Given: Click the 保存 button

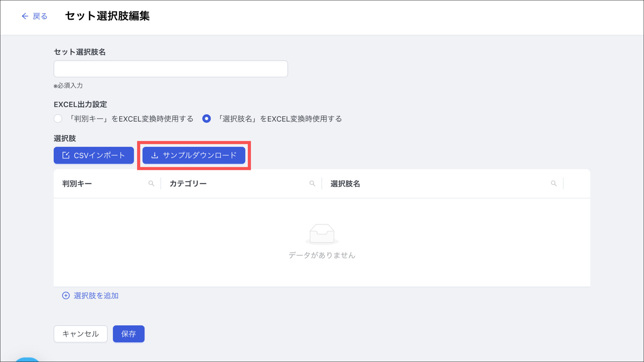Looking at the screenshot, I should 129,334.
